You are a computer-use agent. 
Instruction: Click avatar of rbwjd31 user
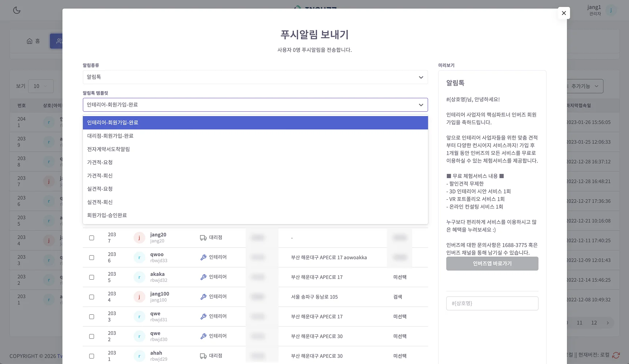pyautogui.click(x=139, y=317)
